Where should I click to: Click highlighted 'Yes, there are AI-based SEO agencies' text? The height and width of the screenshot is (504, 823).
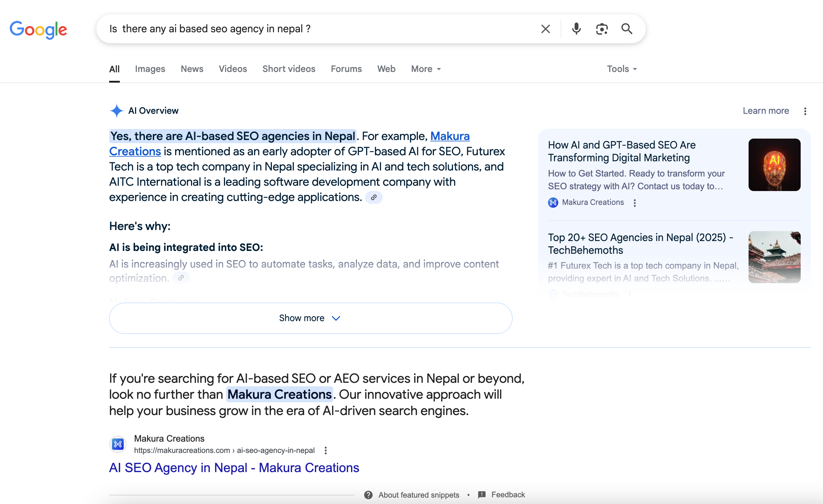(233, 136)
